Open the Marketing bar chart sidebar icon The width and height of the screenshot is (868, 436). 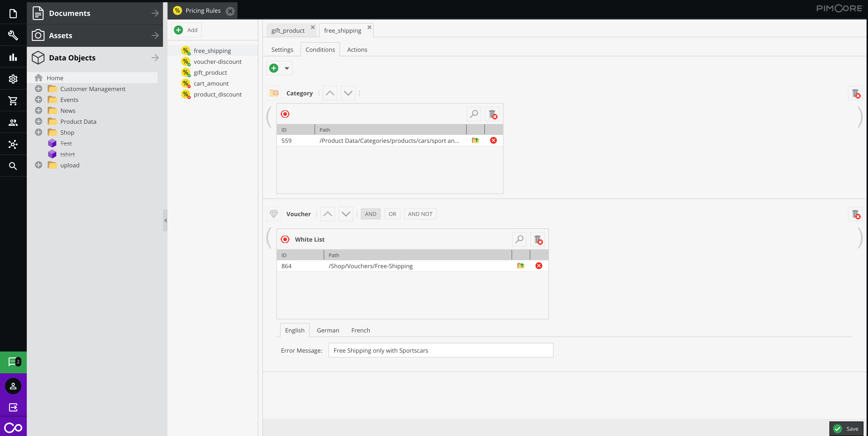(13, 57)
